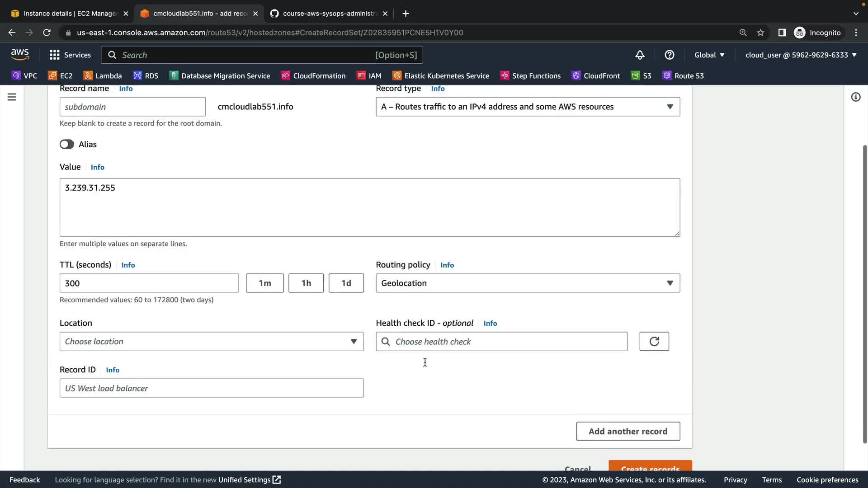Image resolution: width=868 pixels, height=488 pixels.
Task: Open the Global region selector
Action: pos(709,55)
